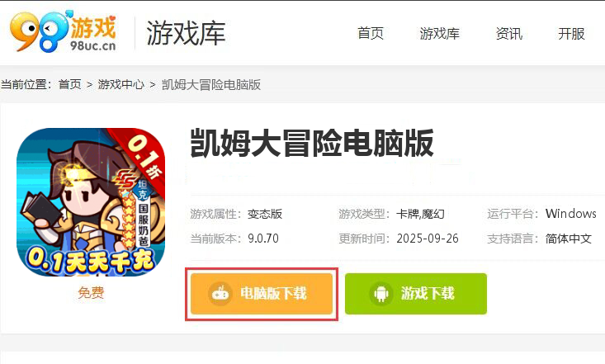
Task: Click the 电脑版下载 orange button
Action: coord(262,294)
